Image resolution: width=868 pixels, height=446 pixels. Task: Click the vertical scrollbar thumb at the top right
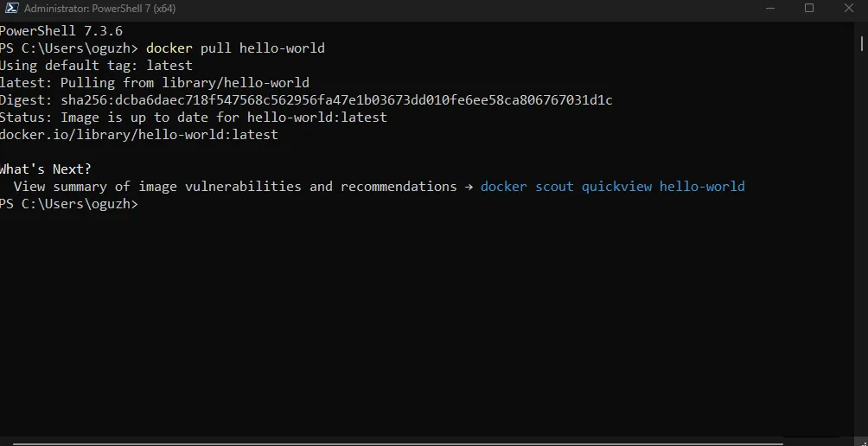[862, 42]
